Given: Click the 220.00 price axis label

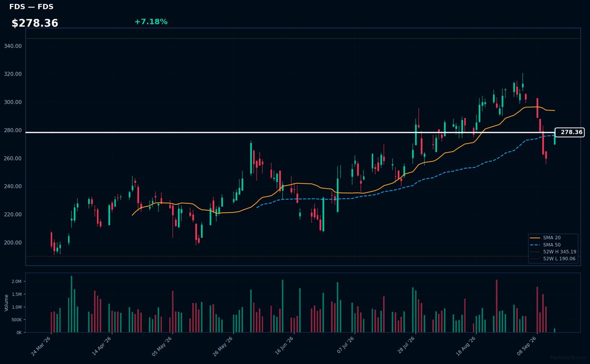Looking at the screenshot, I should coord(13,215).
